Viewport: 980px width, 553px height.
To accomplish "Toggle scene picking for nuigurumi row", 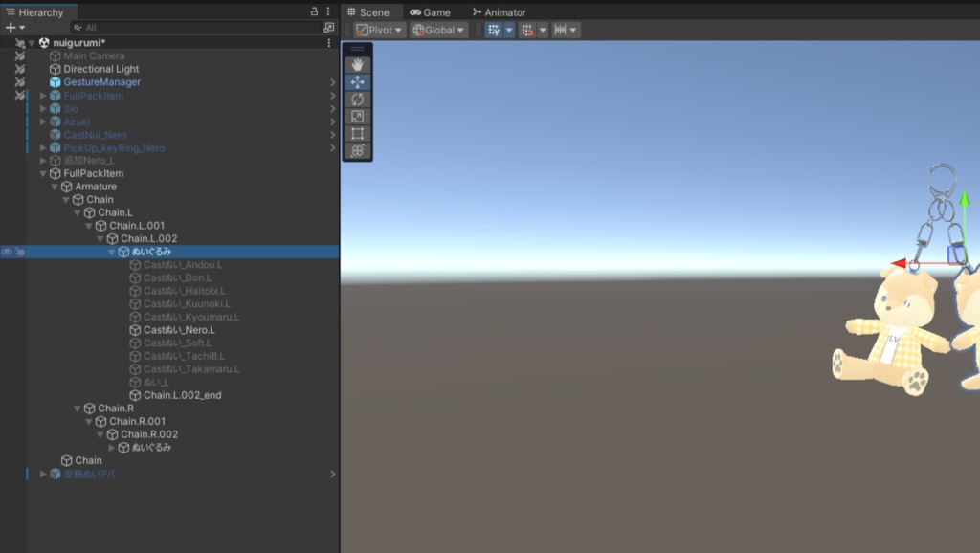I will tap(20, 43).
